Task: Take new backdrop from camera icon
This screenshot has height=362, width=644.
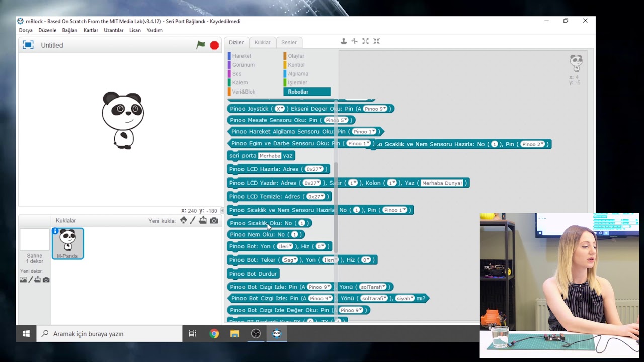Action: (x=46, y=280)
